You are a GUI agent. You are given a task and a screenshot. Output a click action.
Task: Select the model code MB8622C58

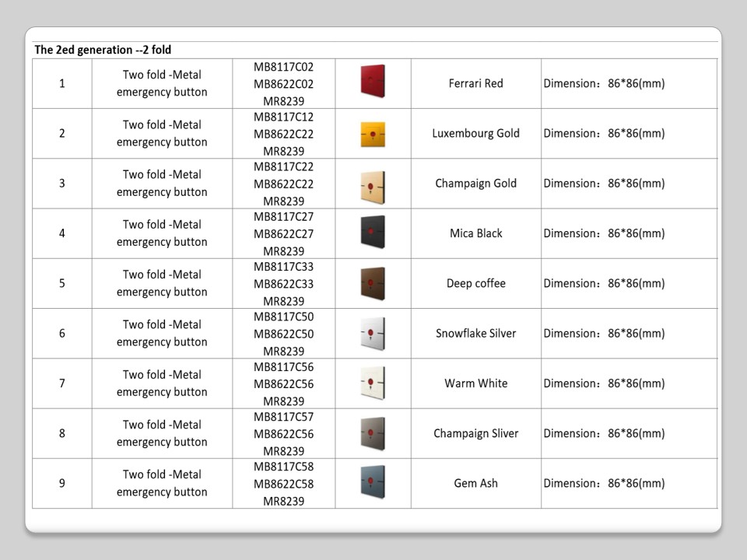tap(283, 484)
